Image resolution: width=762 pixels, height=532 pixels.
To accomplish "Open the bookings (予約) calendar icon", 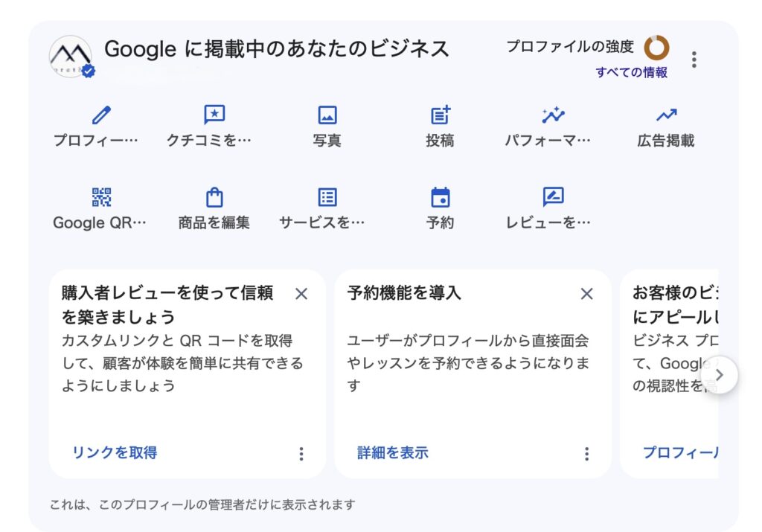I will coord(441,197).
